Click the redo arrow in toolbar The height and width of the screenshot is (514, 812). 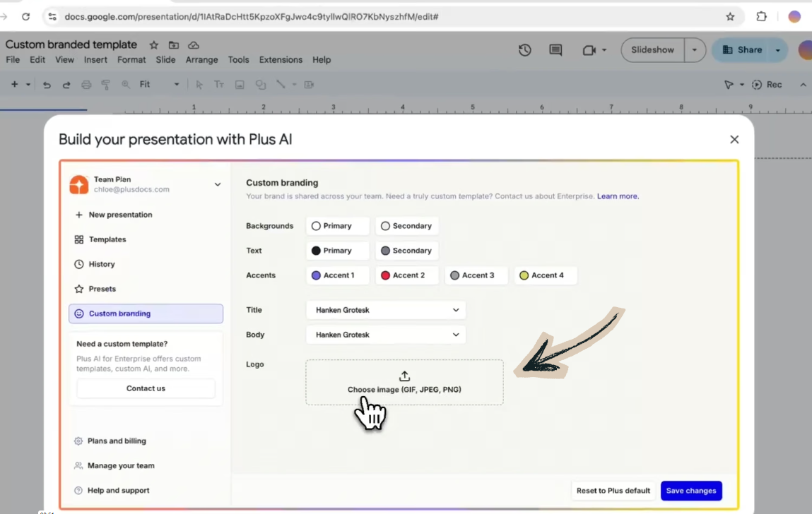[x=66, y=85]
